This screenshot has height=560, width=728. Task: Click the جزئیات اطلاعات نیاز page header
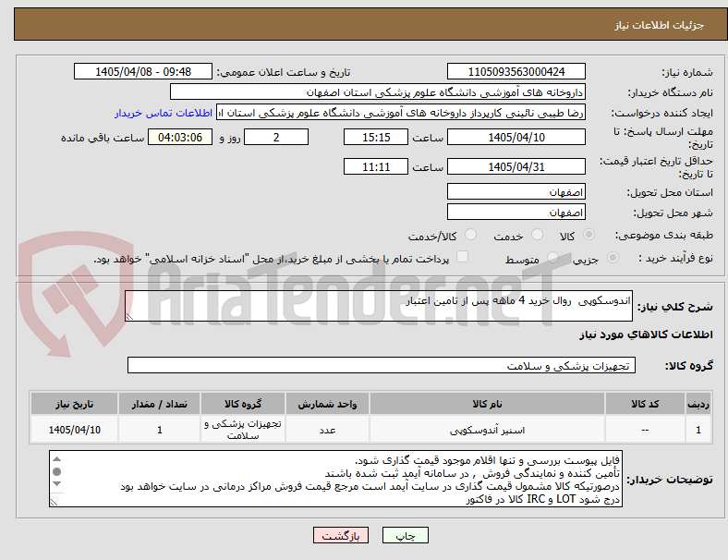pos(660,25)
